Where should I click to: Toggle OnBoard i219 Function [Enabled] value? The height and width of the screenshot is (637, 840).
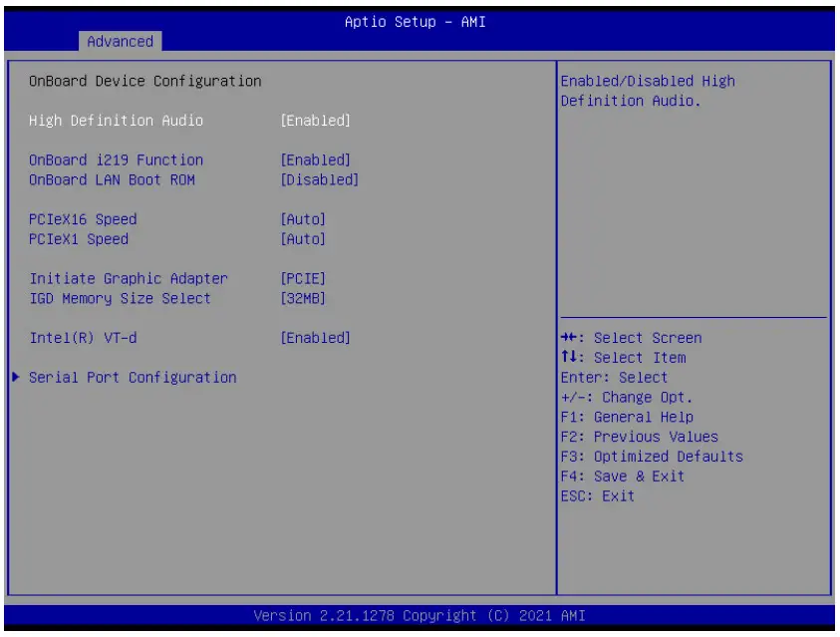316,160
